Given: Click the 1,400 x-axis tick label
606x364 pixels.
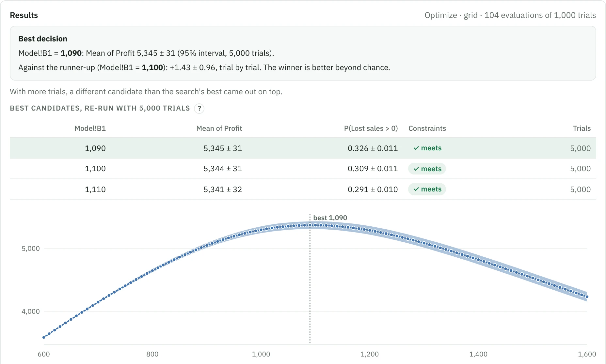Looking at the screenshot, I should pyautogui.click(x=478, y=354).
